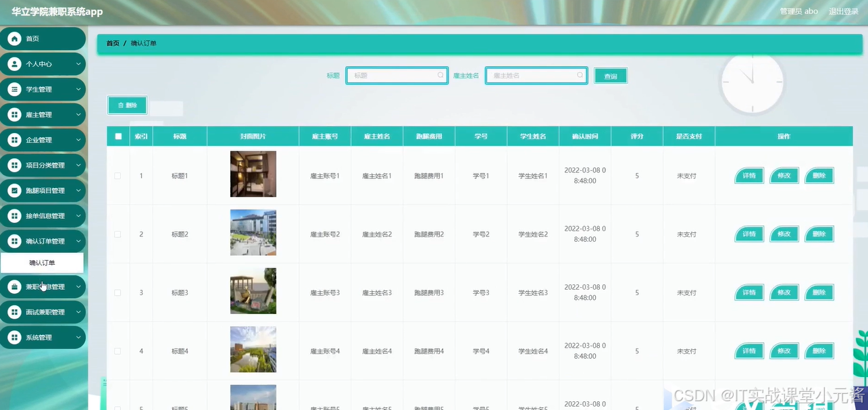This screenshot has width=868, height=410.
Task: Check the checkbox for row 标题4
Action: 118,351
